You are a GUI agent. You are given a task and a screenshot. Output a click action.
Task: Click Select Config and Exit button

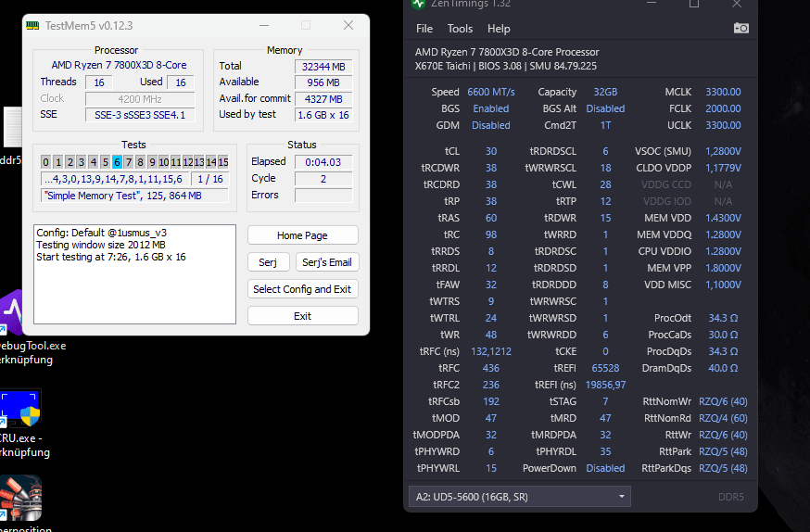[x=302, y=289]
